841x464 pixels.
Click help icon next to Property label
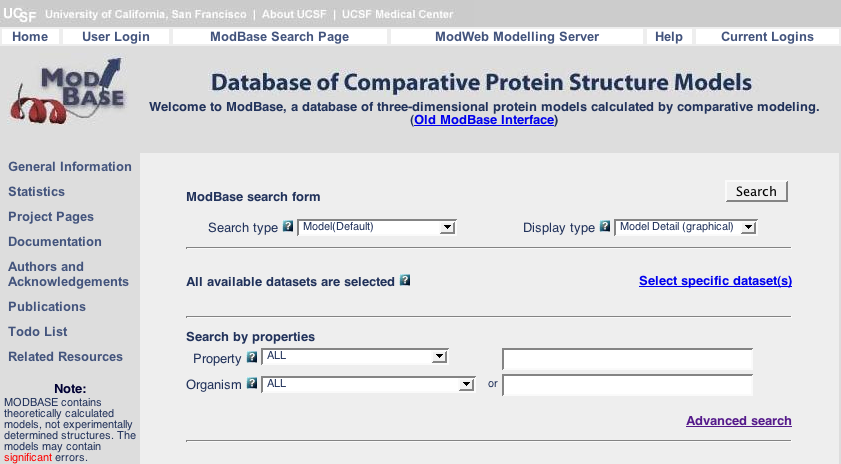pyautogui.click(x=252, y=357)
